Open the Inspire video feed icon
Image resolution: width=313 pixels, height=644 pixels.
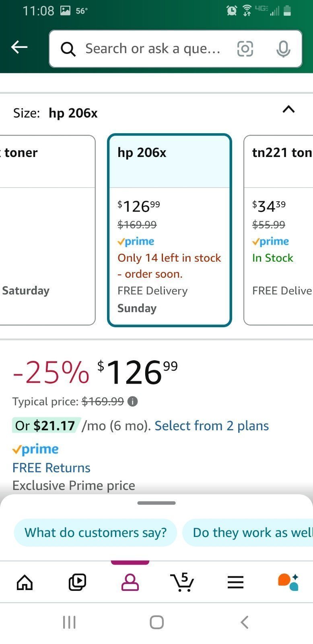tap(77, 582)
